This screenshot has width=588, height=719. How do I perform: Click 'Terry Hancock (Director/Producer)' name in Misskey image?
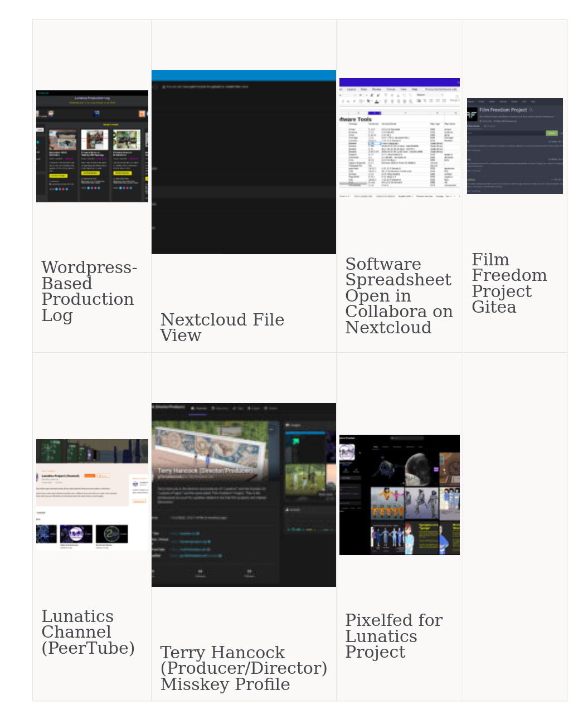(205, 471)
